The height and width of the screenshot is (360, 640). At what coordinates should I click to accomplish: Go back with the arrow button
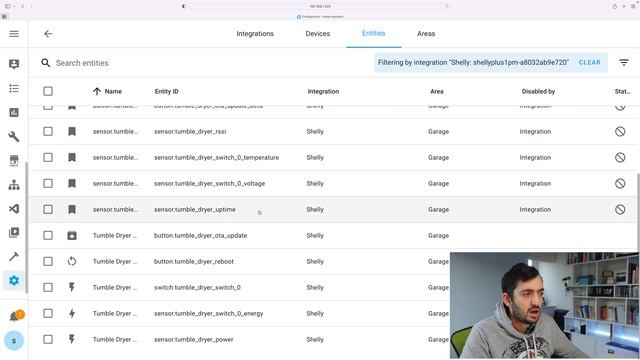[48, 34]
